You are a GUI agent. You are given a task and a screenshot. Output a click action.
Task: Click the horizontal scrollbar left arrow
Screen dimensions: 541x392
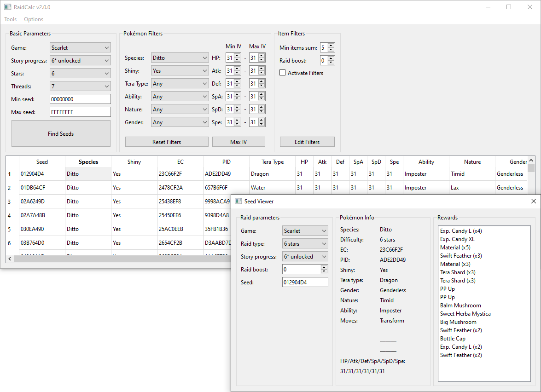tap(10, 259)
